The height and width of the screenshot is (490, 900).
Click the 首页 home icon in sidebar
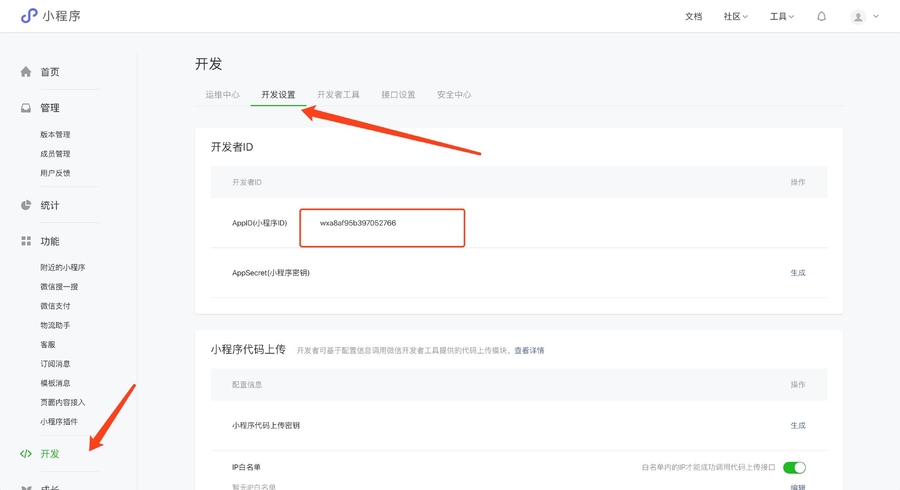tap(26, 72)
